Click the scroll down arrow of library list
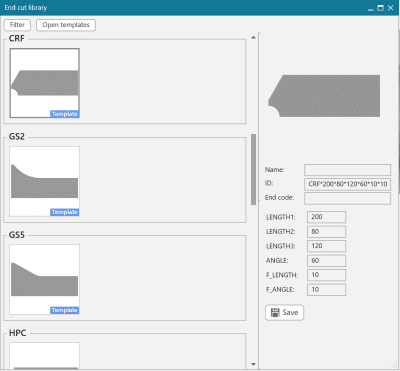 pyautogui.click(x=253, y=364)
